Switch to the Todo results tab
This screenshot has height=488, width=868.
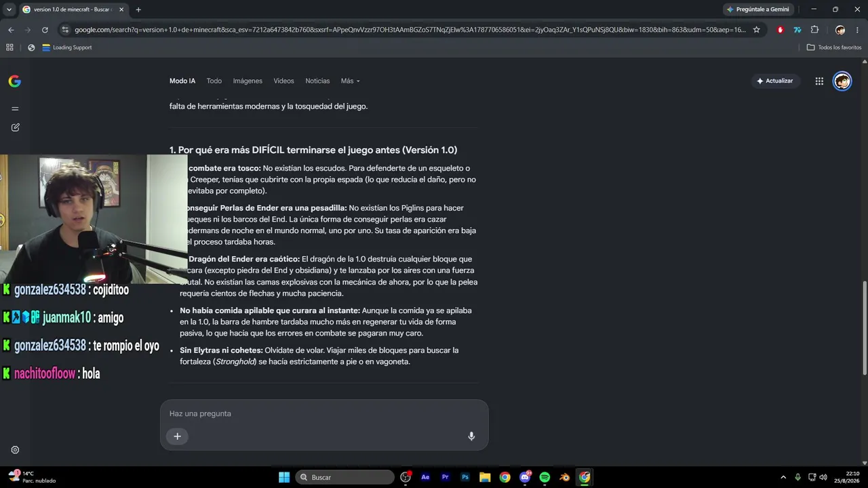click(214, 81)
